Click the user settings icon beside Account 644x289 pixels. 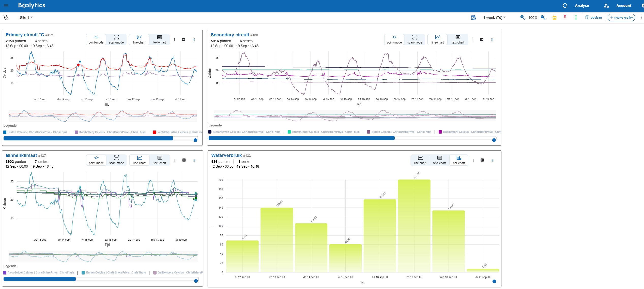(x=606, y=6)
